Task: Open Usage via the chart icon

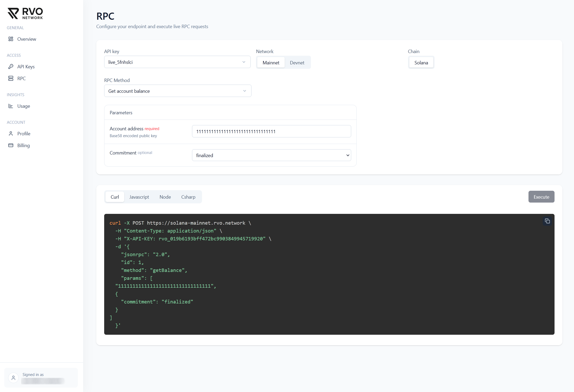Action: pyautogui.click(x=11, y=106)
